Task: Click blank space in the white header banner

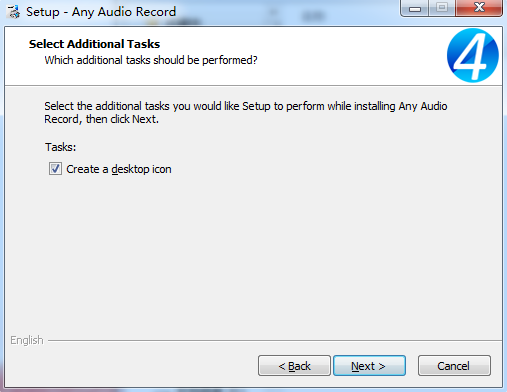Action: tap(350, 55)
